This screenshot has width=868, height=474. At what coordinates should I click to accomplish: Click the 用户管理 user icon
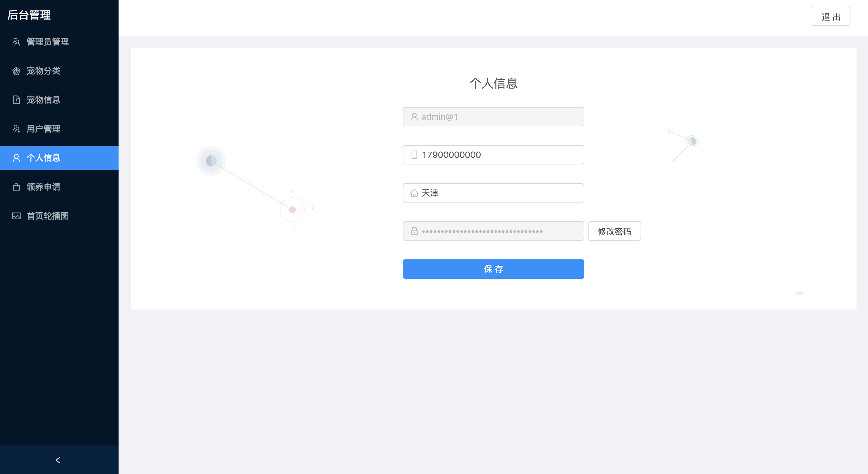[16, 129]
